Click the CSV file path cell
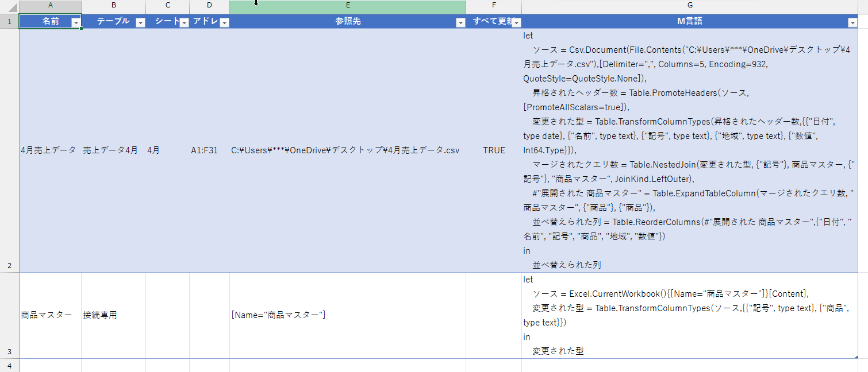This screenshot has width=868, height=372. tap(345, 150)
